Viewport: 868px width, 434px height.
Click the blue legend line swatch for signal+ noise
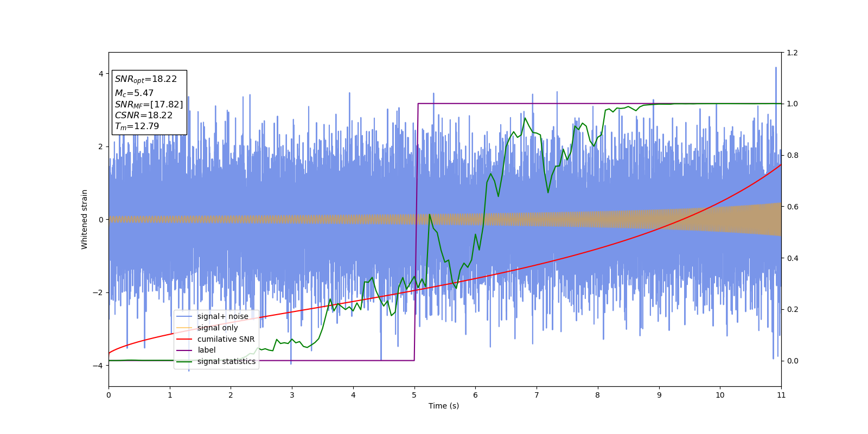[184, 316]
